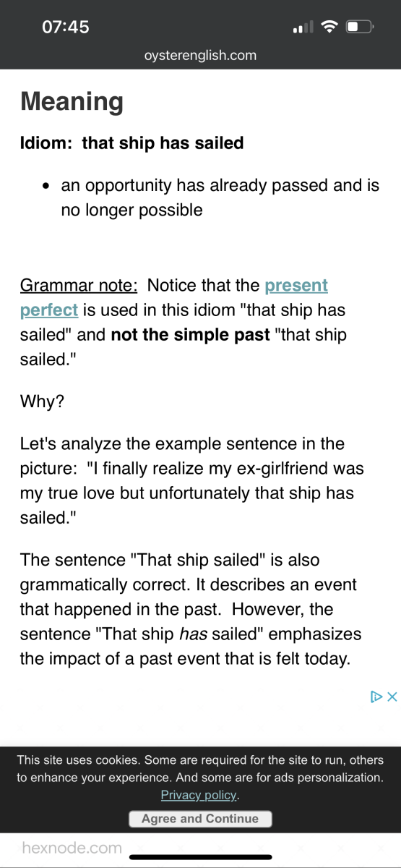Click the bold "not the simple past" text

[191, 336]
